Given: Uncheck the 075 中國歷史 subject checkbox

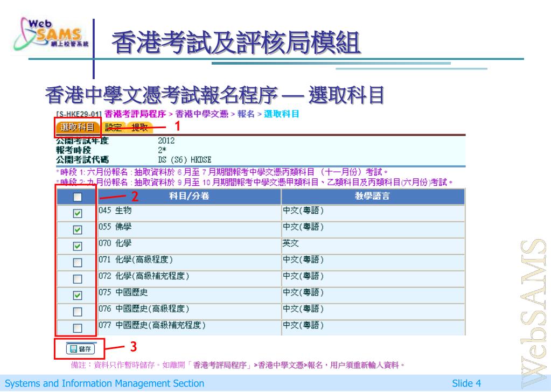Looking at the screenshot, I should [78, 296].
